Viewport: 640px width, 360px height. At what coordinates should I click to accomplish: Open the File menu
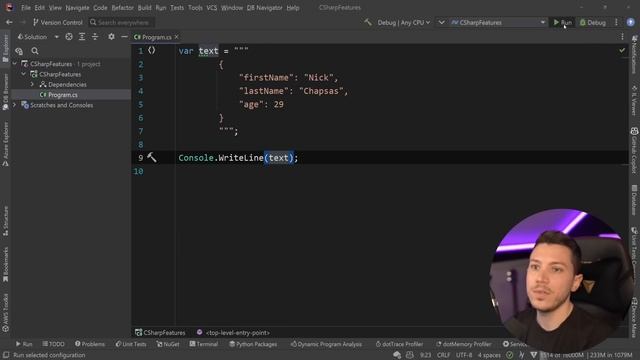tap(26, 7)
